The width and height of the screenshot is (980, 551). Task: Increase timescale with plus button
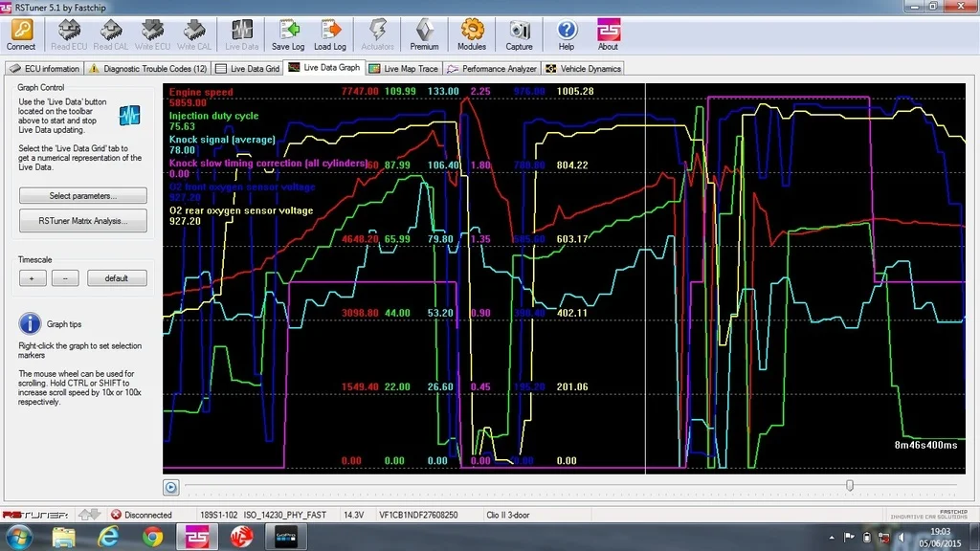[x=33, y=278]
